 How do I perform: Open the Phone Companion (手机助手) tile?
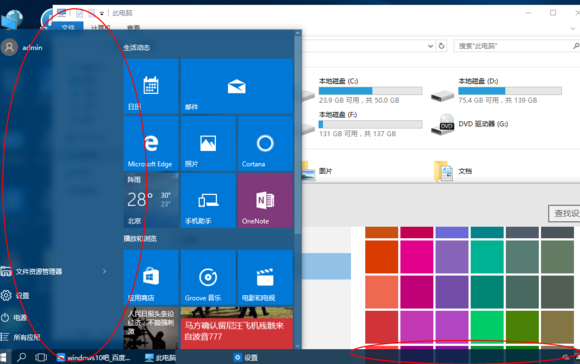208,200
